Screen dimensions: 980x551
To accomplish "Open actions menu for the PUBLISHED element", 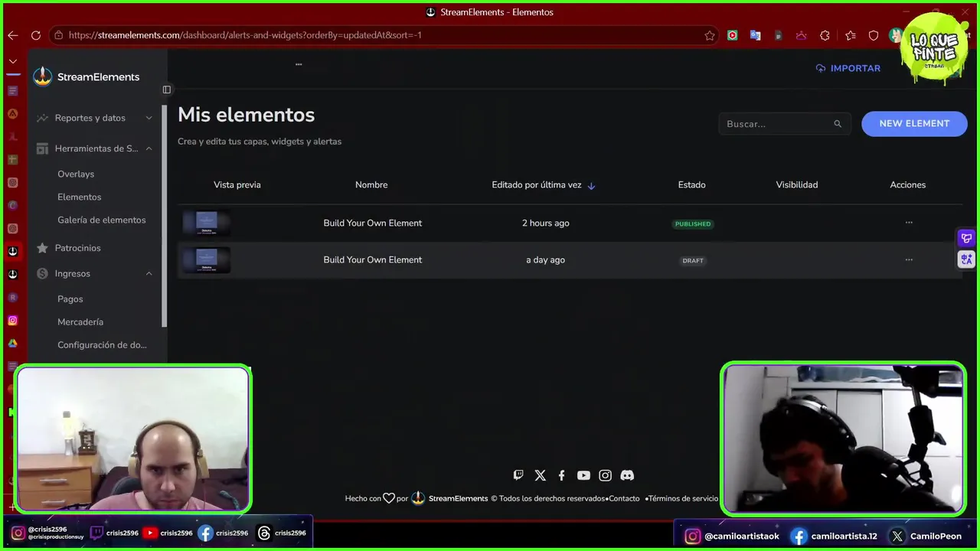I will click(x=909, y=223).
